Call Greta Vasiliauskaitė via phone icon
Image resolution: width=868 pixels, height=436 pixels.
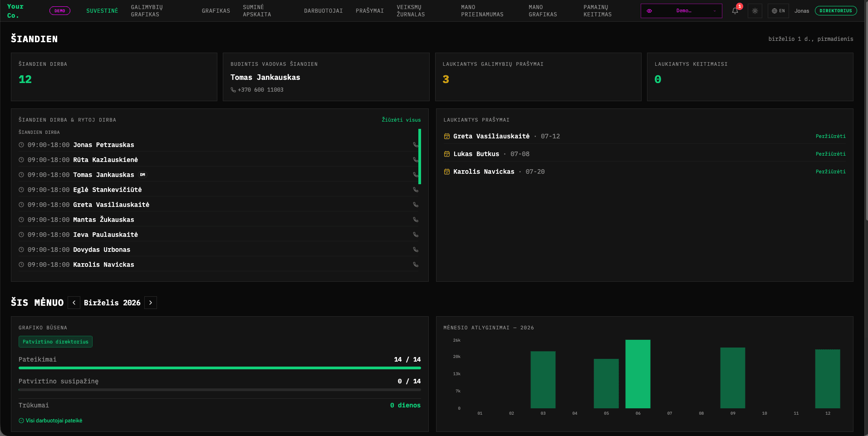click(415, 205)
